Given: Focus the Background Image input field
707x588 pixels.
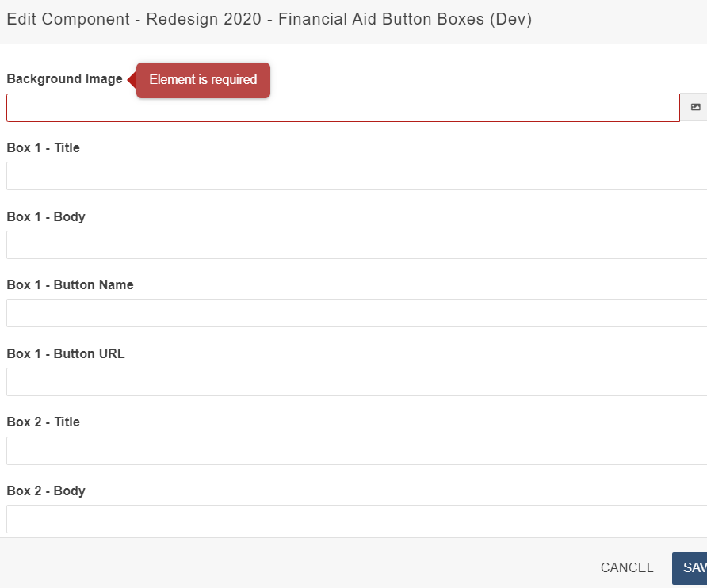Looking at the screenshot, I should 343,108.
